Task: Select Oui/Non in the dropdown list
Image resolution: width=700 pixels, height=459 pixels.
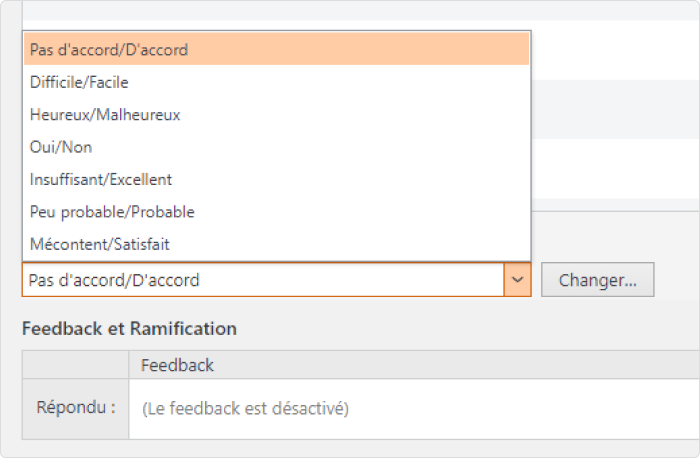Action: coord(61,147)
